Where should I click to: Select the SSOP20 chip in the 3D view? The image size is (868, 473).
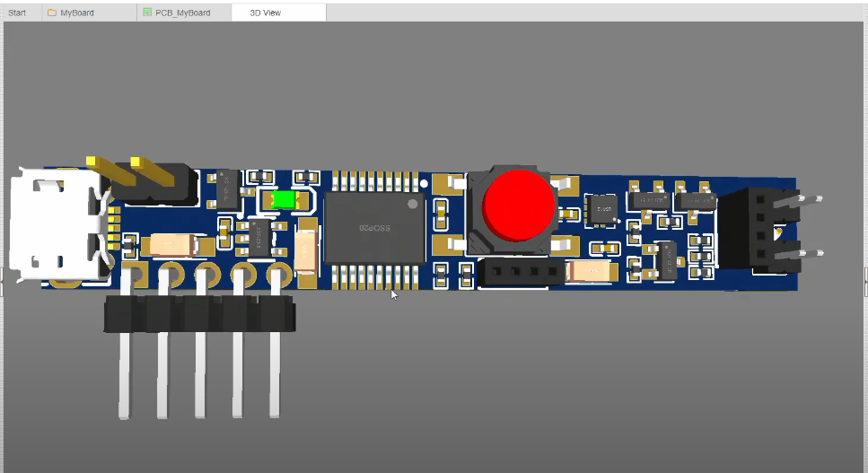coord(375,227)
